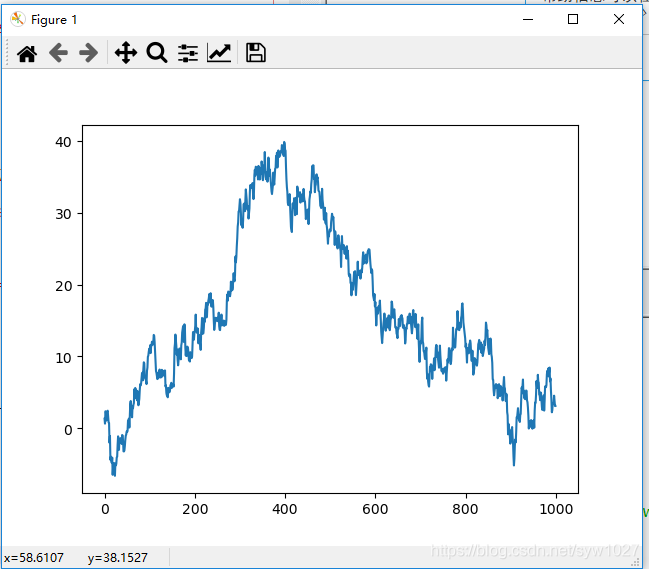Click the x-axis tick label 200
This screenshot has width=649, height=569.
point(195,509)
